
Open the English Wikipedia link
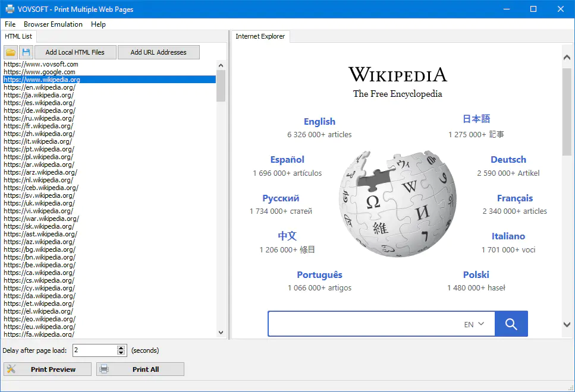tap(319, 121)
